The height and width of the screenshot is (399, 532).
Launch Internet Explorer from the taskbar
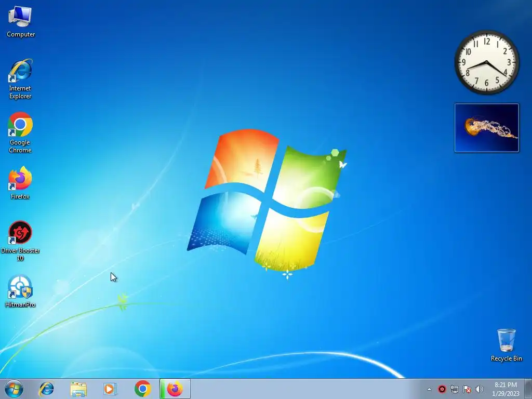(46, 389)
